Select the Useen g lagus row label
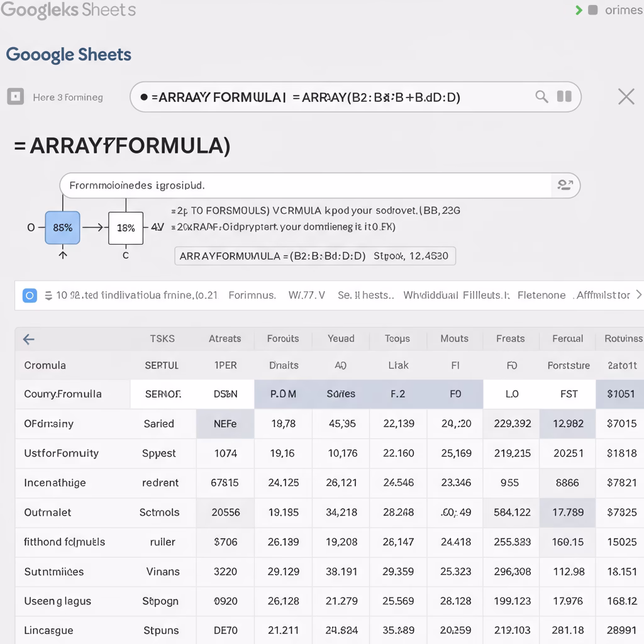Viewport: 644px width, 644px height. pyautogui.click(x=57, y=601)
